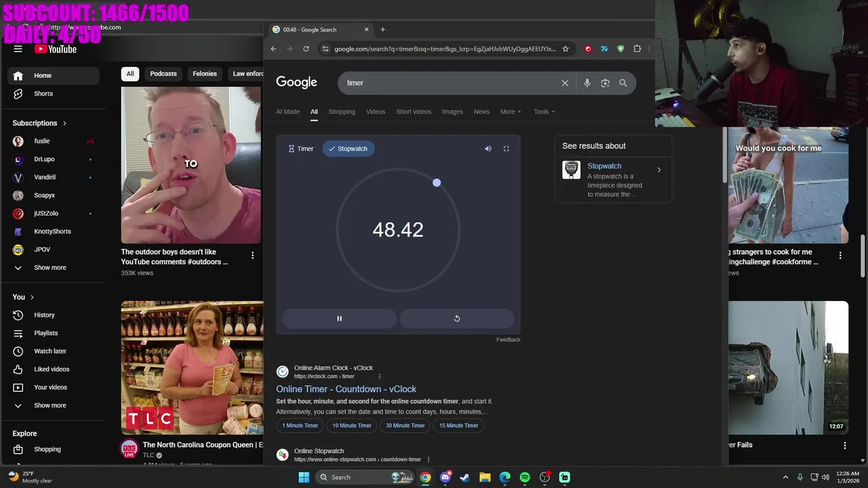Go to YouTube Home in sidebar

click(x=53, y=75)
